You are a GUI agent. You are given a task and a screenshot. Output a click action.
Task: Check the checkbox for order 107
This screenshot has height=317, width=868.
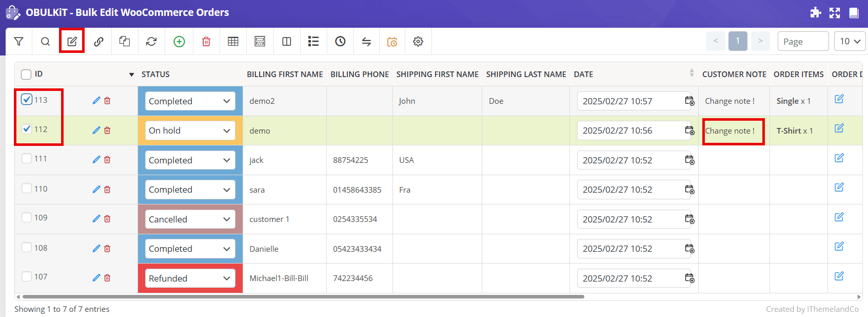click(x=27, y=277)
